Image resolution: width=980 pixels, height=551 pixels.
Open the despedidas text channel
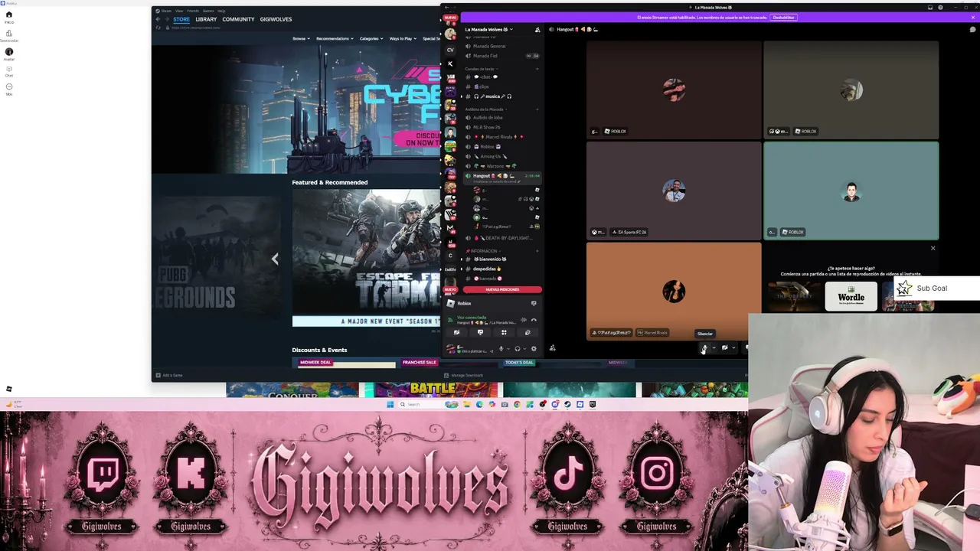pyautogui.click(x=501, y=269)
